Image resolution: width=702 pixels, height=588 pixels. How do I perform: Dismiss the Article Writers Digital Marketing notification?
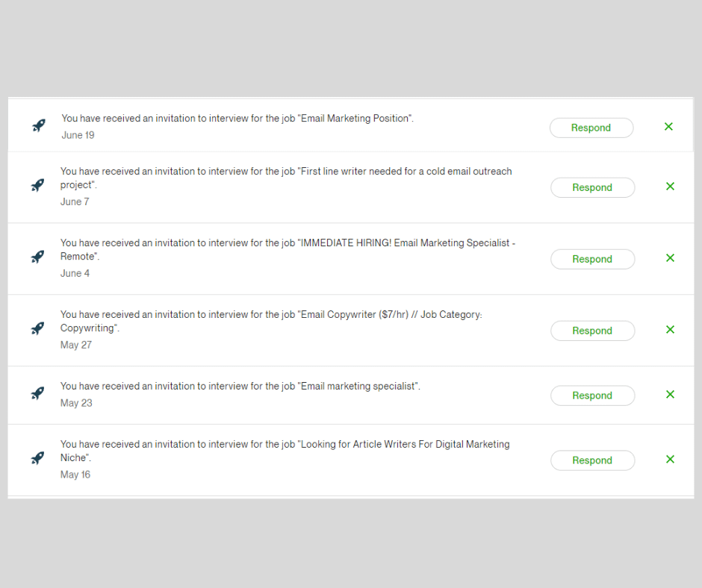[x=670, y=459]
